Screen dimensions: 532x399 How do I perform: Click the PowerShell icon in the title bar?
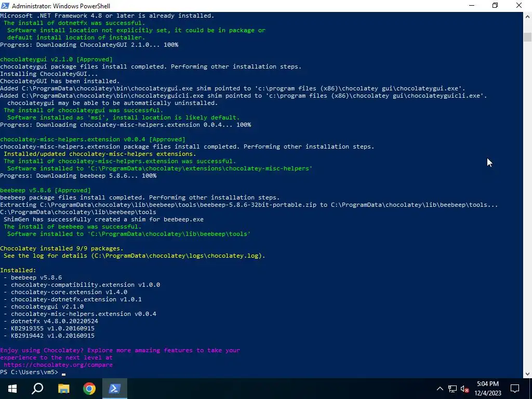pyautogui.click(x=5, y=5)
